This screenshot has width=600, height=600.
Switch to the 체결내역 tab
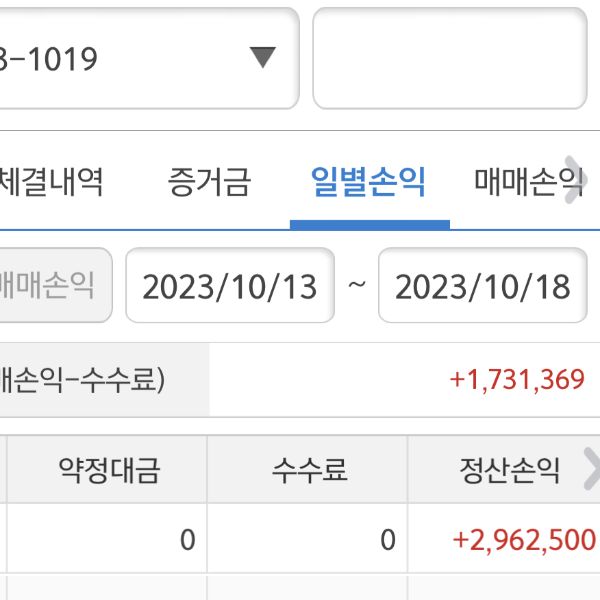click(52, 182)
